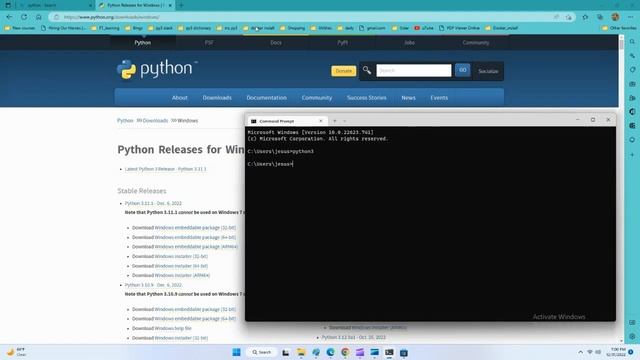Image resolution: width=640 pixels, height=360 pixels.
Task: Open the Documentation menu
Action: pyautogui.click(x=267, y=98)
